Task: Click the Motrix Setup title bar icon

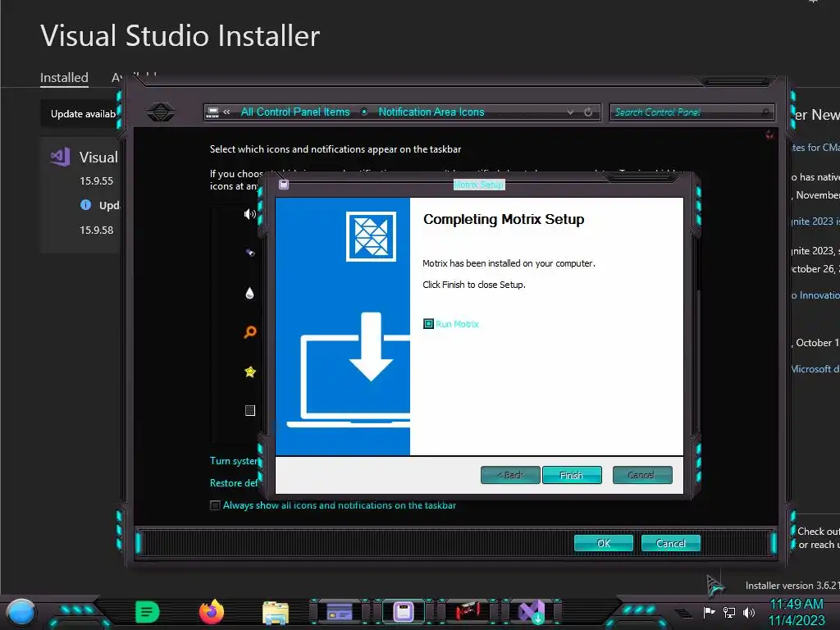Action: tap(284, 185)
